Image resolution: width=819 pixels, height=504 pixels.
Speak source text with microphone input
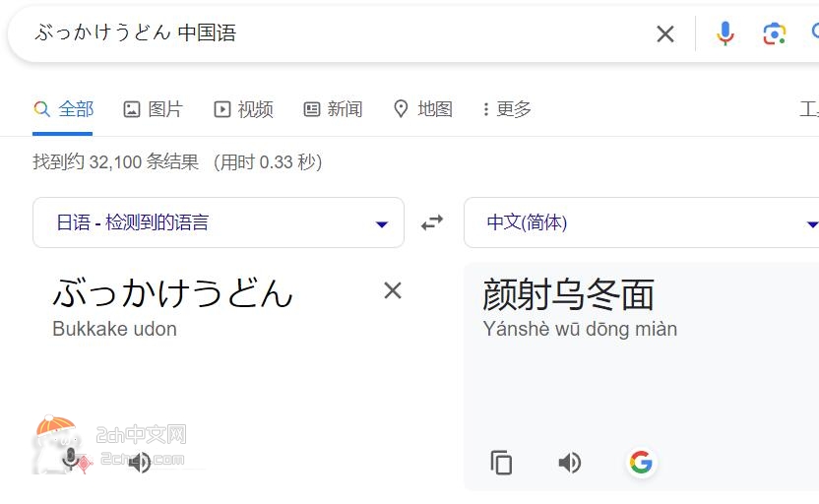pyautogui.click(x=70, y=461)
